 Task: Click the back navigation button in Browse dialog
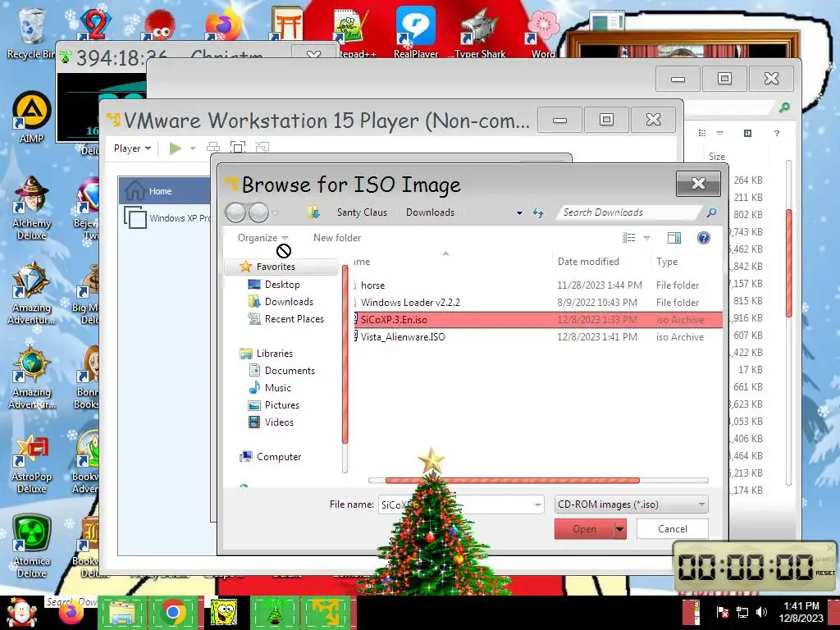coord(235,212)
